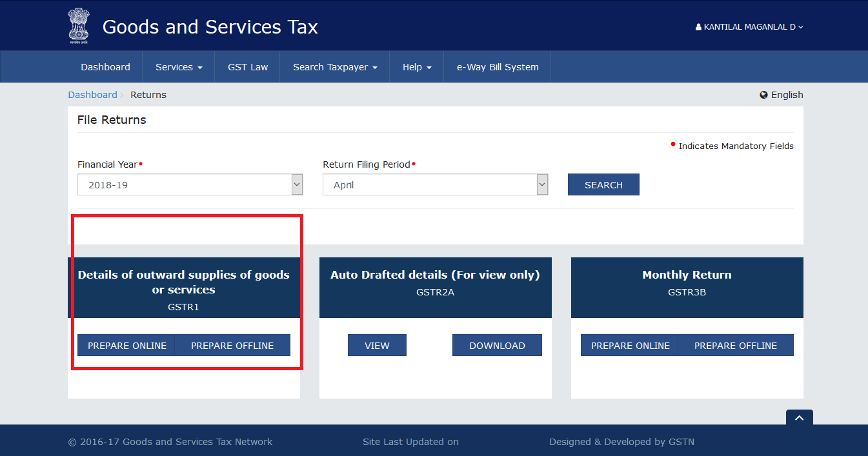868x456 pixels.
Task: Click VIEW under GSTR2A
Action: click(377, 346)
